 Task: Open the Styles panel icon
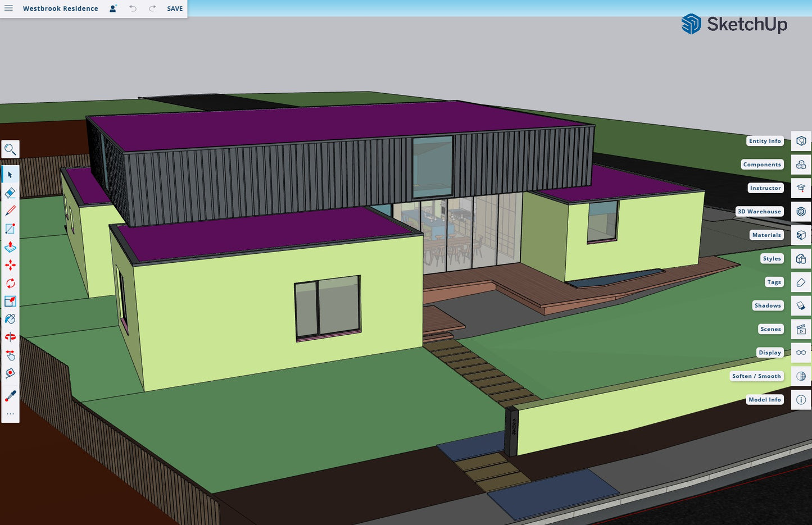pyautogui.click(x=801, y=258)
